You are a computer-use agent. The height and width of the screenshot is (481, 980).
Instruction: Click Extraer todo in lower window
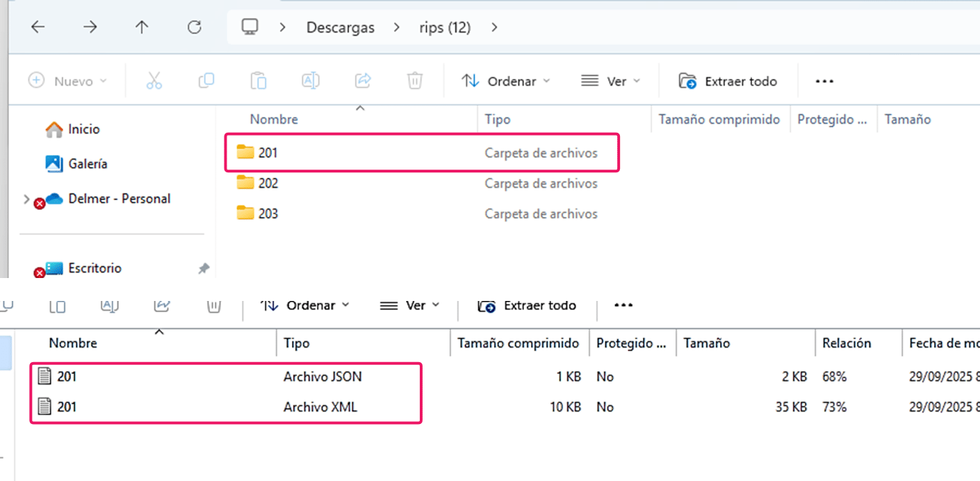point(526,305)
